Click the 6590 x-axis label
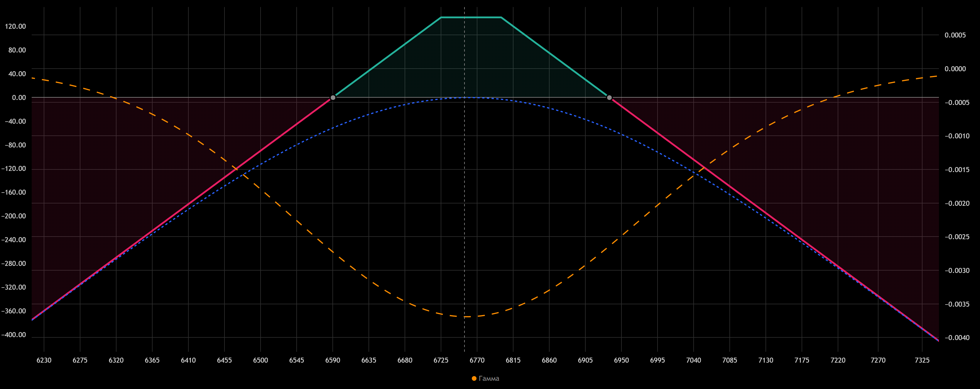The width and height of the screenshot is (980, 389). click(332, 360)
